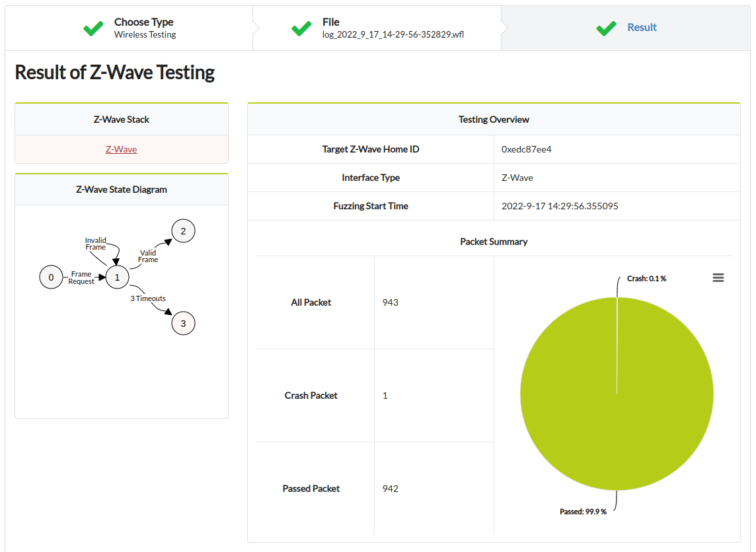
Task: Open the chart hamburger menu icon
Action: coord(718,278)
